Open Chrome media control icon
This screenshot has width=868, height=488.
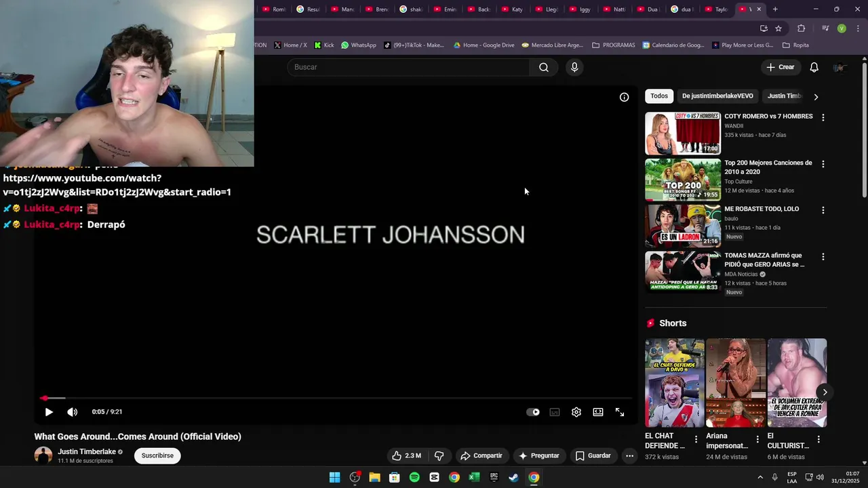(825, 28)
